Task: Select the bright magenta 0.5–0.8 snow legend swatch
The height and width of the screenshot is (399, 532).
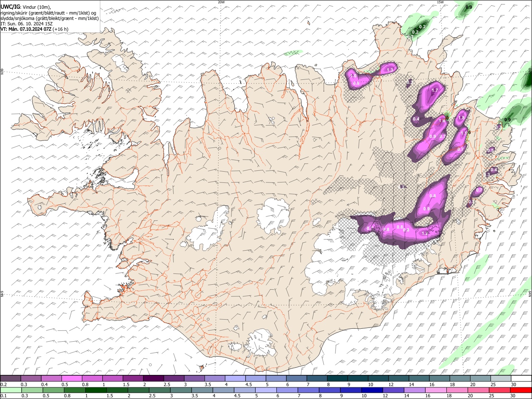Action: tap(72, 379)
